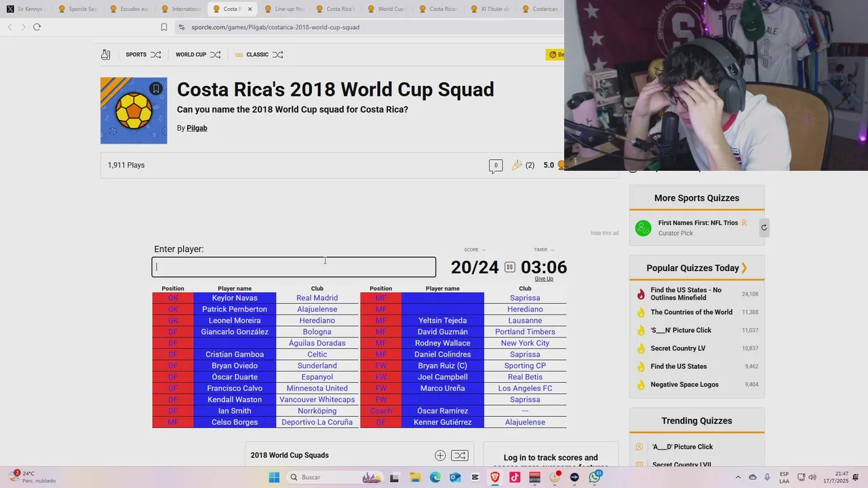The image size is (868, 488).
Task: Open the SPORTS category link
Action: click(x=136, y=55)
